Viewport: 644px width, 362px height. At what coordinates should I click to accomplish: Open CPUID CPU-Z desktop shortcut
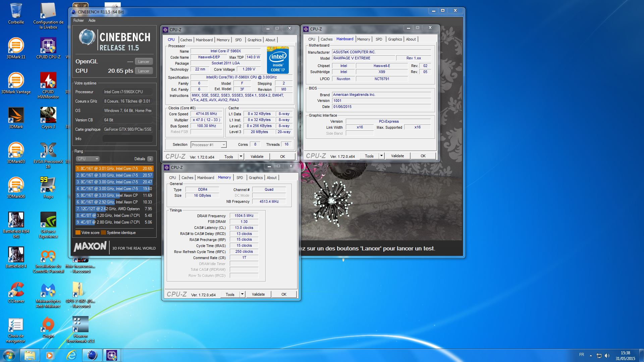coord(48,49)
